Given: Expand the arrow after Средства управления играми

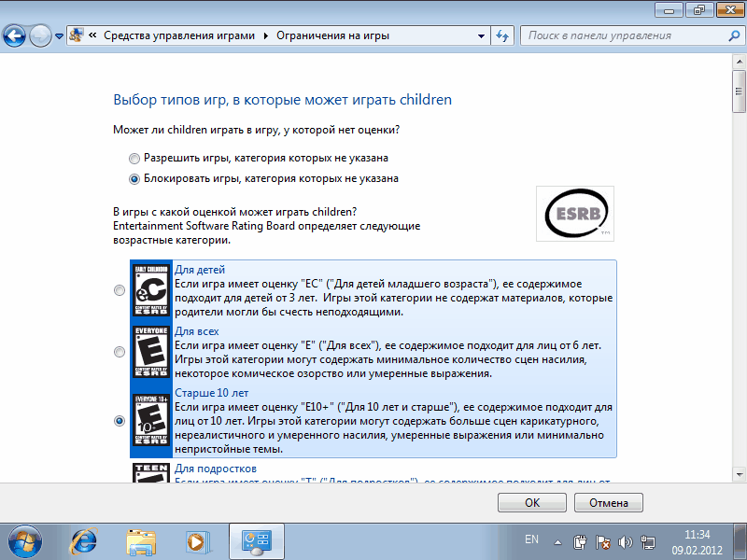Looking at the screenshot, I should pyautogui.click(x=266, y=35).
